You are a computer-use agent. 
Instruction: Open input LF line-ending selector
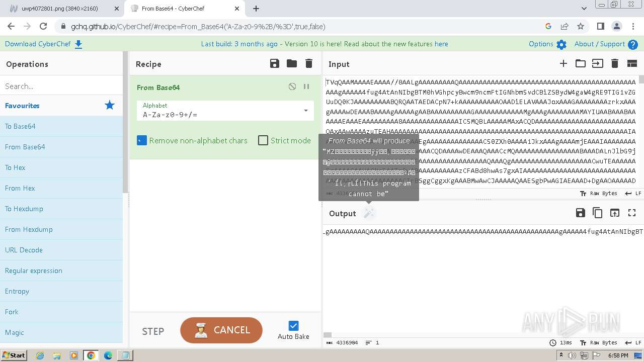coord(633,193)
